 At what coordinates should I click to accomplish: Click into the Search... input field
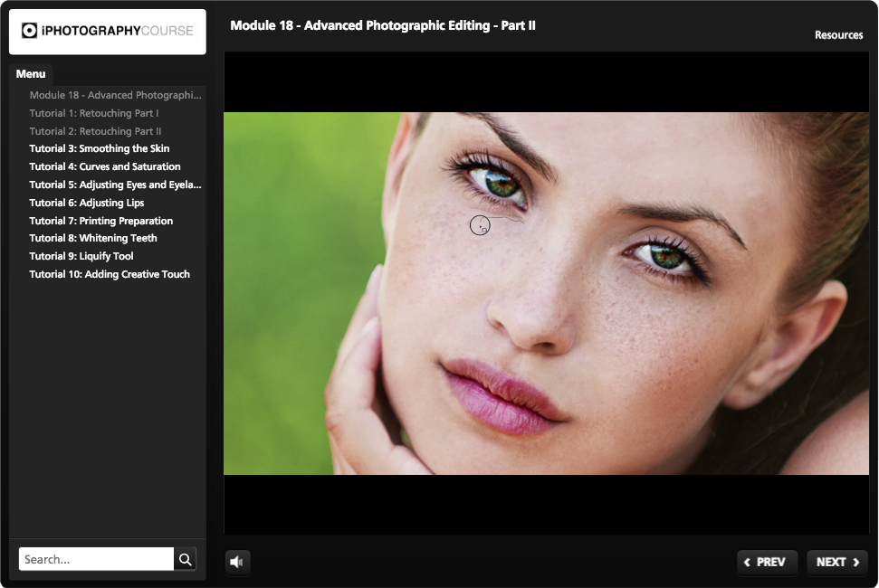tap(97, 559)
